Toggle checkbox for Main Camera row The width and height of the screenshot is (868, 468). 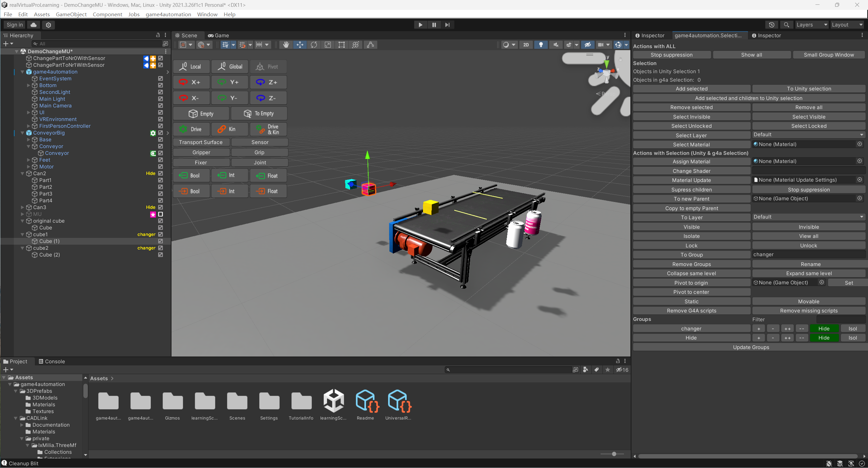[161, 106]
